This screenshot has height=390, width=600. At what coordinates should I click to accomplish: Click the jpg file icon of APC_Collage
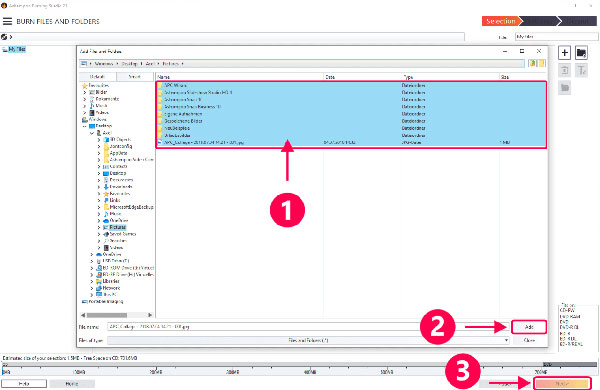160,142
